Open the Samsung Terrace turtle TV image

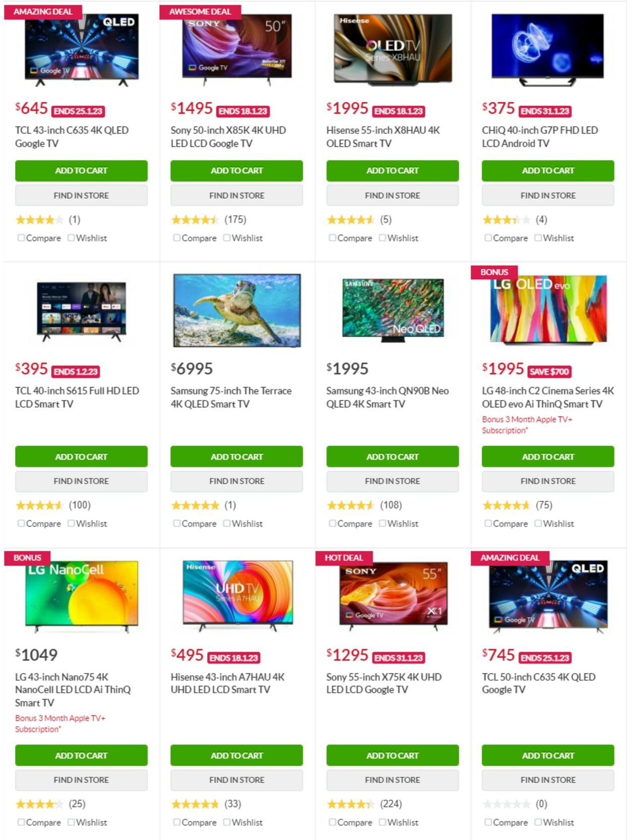coord(237,310)
